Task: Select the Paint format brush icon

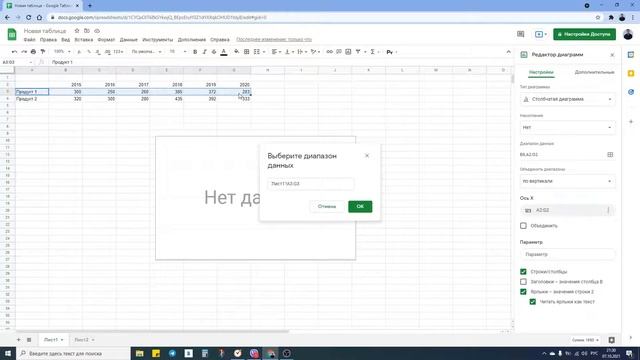Action: (42, 52)
